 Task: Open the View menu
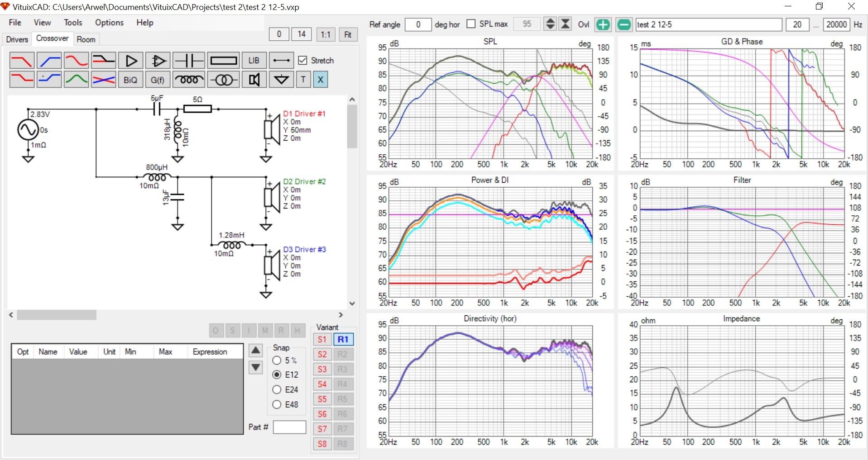pyautogui.click(x=42, y=23)
